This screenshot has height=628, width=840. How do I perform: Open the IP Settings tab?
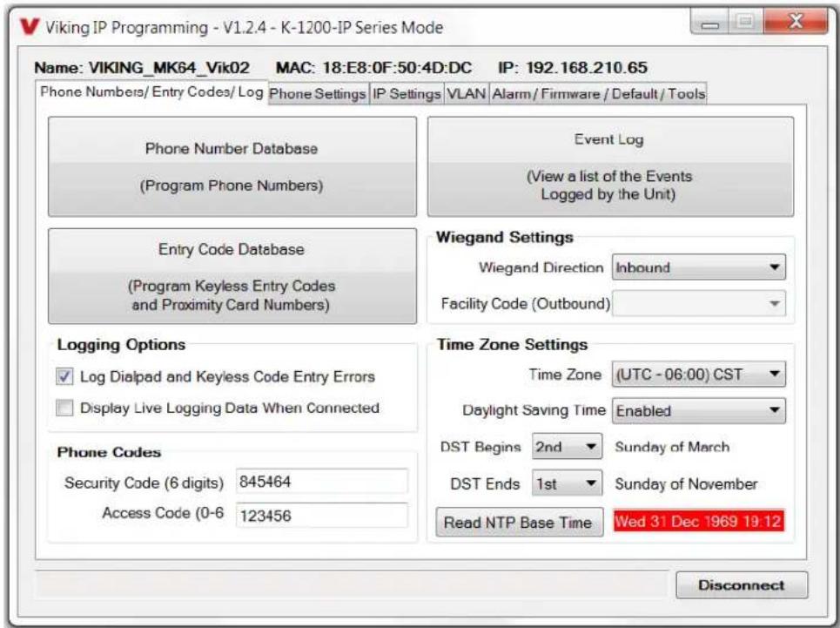click(x=407, y=94)
